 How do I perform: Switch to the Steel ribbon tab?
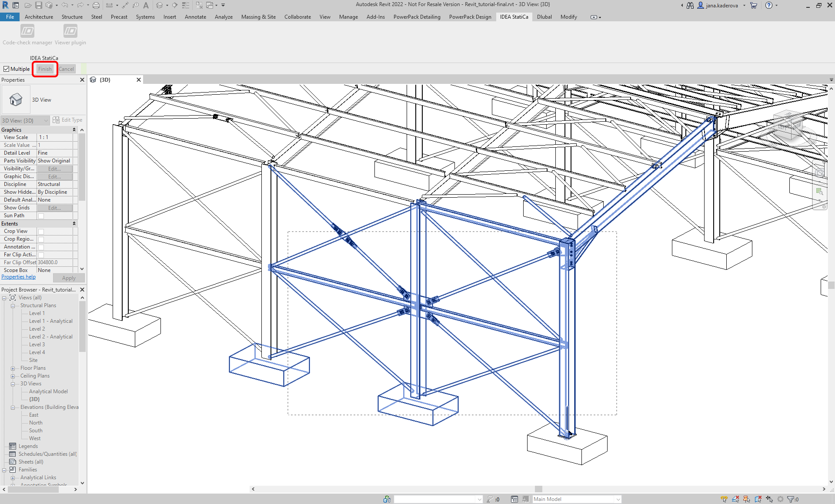click(x=96, y=17)
